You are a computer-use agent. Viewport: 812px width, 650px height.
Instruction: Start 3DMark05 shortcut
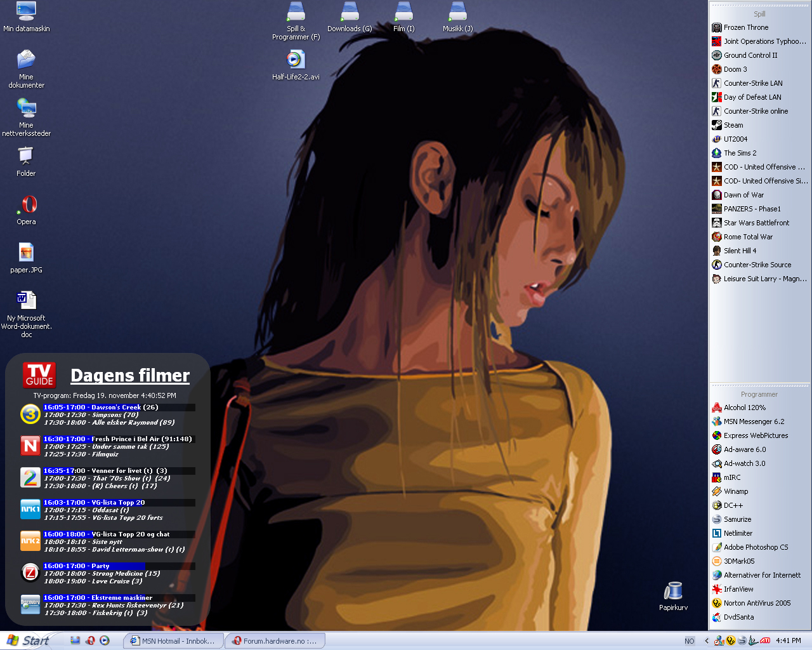tap(733, 561)
